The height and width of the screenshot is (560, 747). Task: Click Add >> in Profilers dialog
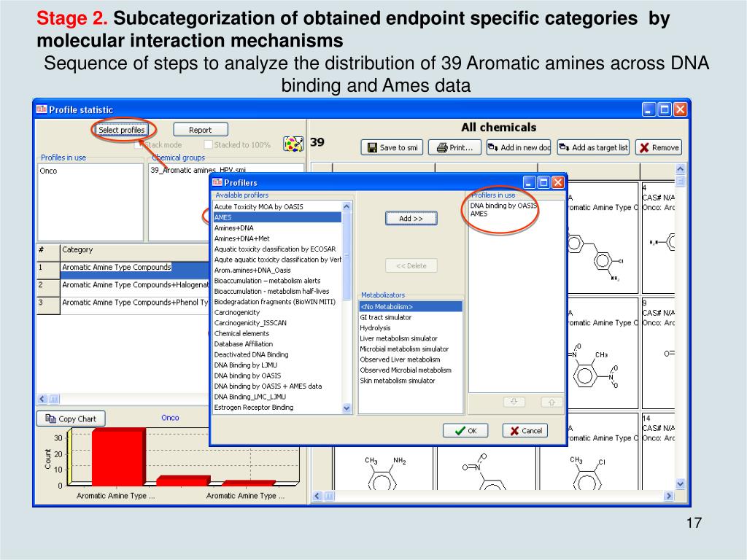(411, 218)
